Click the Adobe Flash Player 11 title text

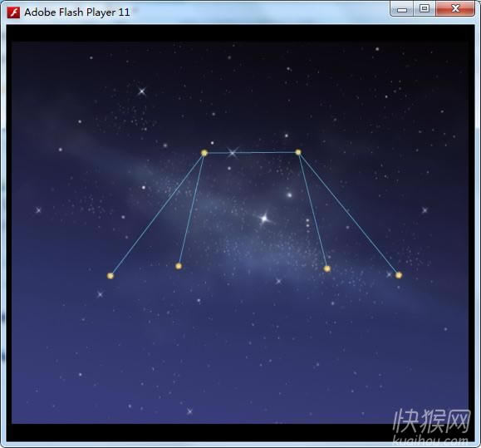[77, 12]
